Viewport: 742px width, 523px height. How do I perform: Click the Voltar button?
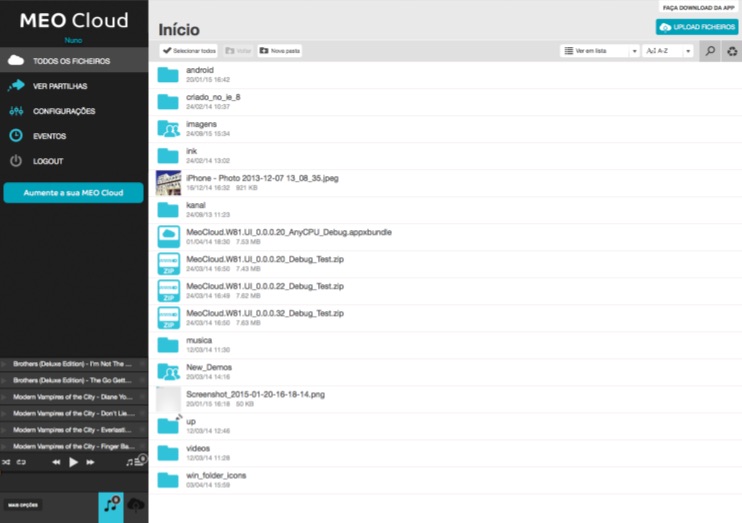coord(238,51)
